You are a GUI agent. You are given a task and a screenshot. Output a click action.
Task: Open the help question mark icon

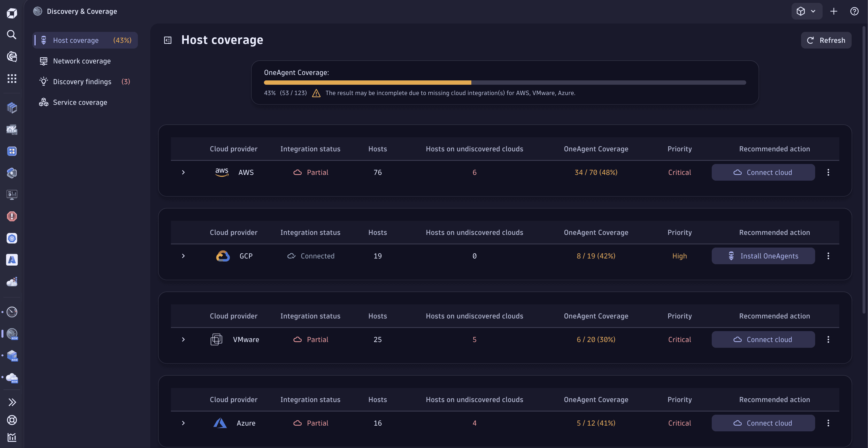854,11
